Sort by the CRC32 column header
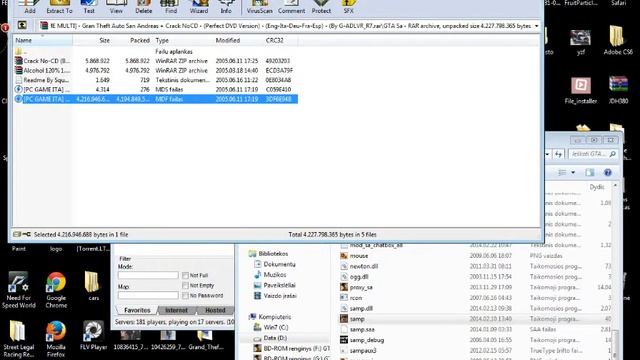This screenshot has width=640, height=360. coord(280,40)
